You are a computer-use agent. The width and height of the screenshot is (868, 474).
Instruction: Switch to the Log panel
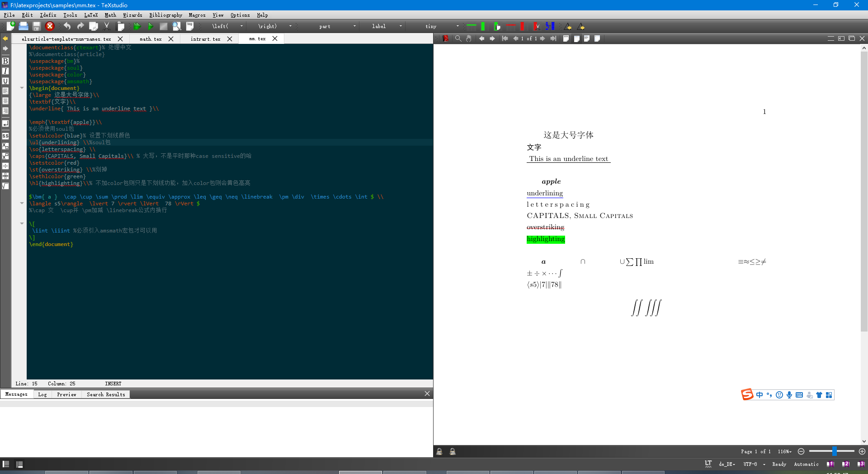42,394
